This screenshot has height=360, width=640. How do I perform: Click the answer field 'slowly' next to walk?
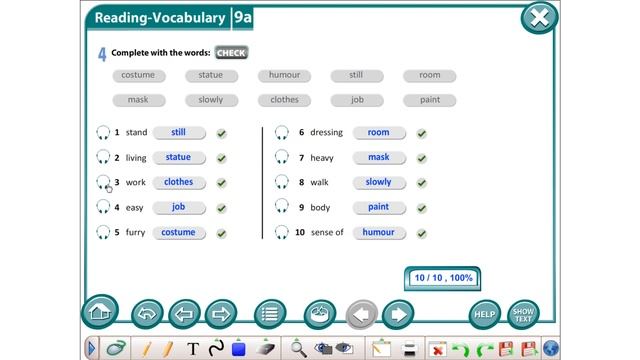tap(379, 182)
